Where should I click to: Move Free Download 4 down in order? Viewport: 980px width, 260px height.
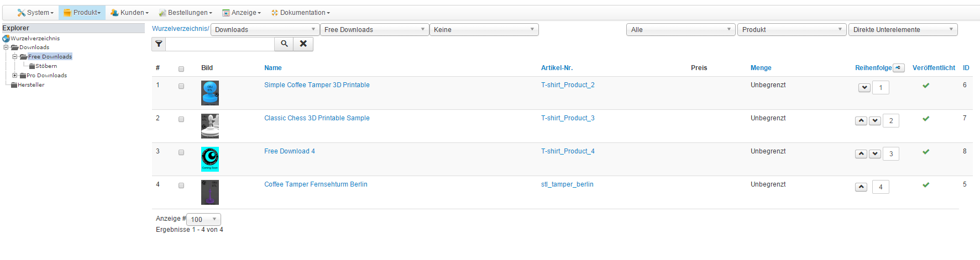click(x=875, y=154)
